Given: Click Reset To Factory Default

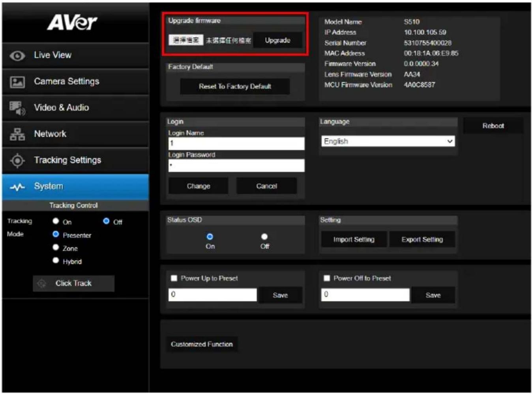Looking at the screenshot, I should [x=235, y=86].
